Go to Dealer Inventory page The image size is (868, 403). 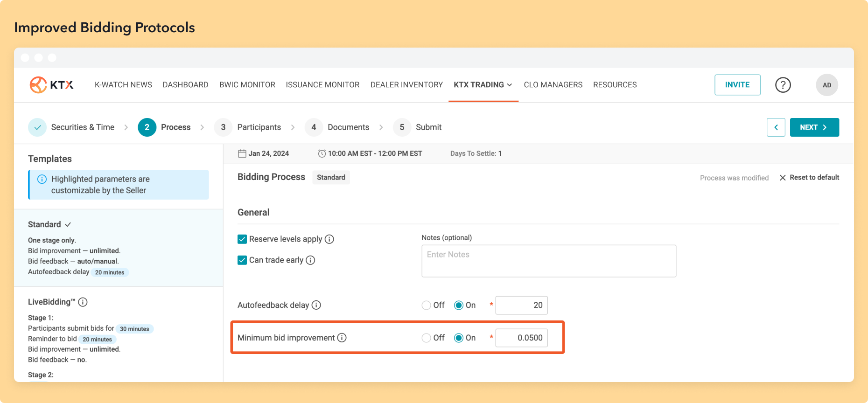pyautogui.click(x=406, y=85)
